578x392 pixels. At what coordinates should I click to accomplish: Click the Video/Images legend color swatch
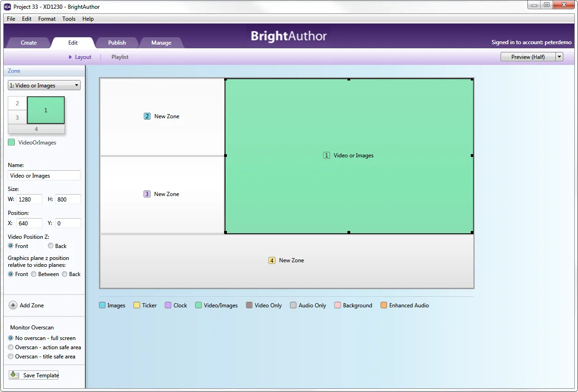click(198, 305)
